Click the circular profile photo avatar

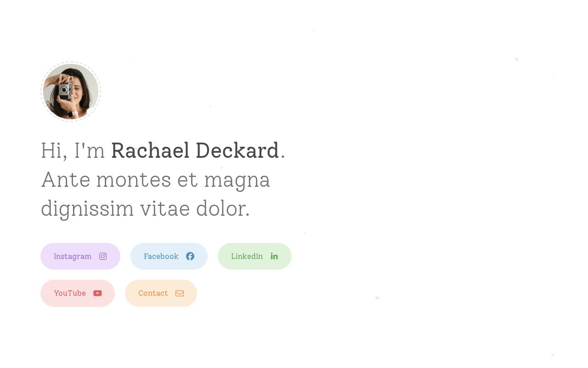pyautogui.click(x=71, y=92)
